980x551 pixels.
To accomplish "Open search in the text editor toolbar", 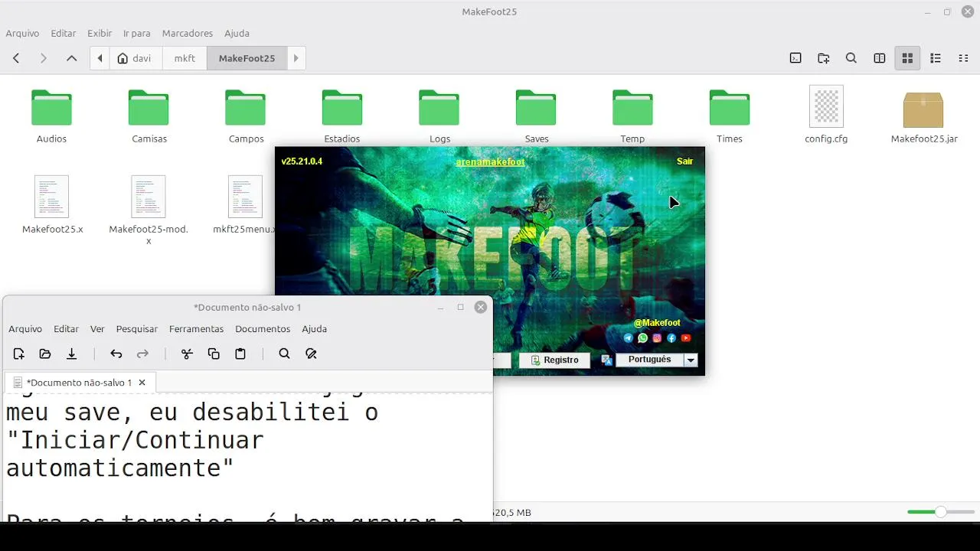I will coord(284,354).
